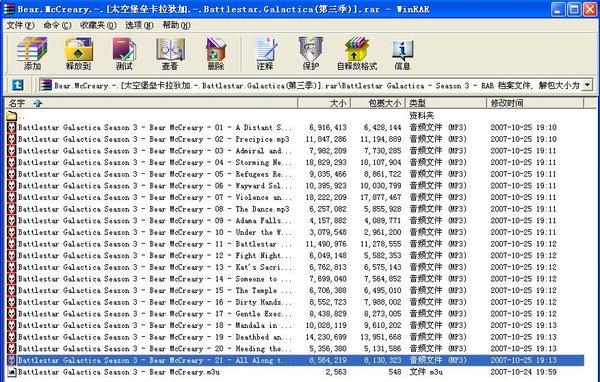Click icon of the m3u playlist file
The height and width of the screenshot is (382, 600).
[11, 372]
